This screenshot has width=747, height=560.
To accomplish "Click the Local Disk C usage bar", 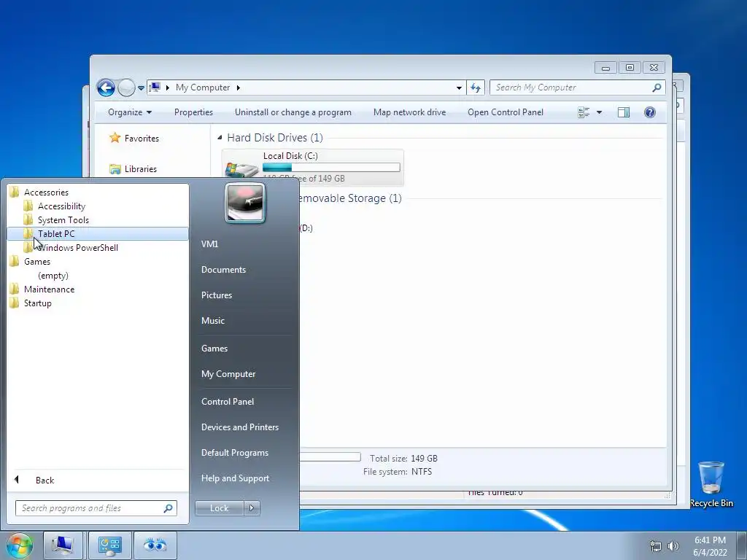I will coord(332,168).
